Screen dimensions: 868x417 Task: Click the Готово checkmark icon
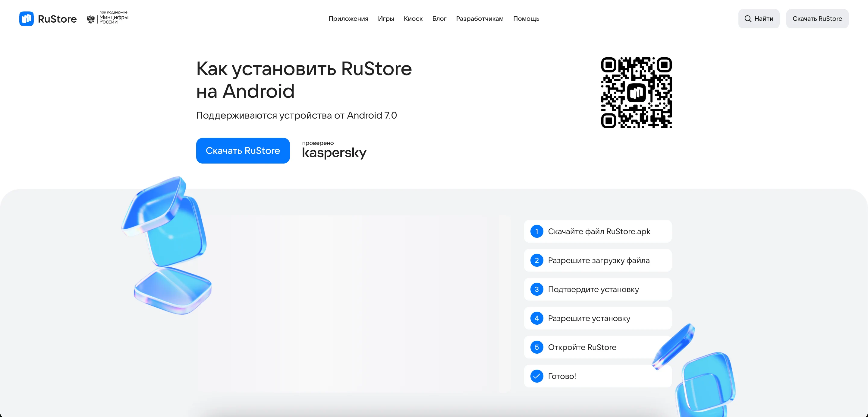(x=536, y=376)
